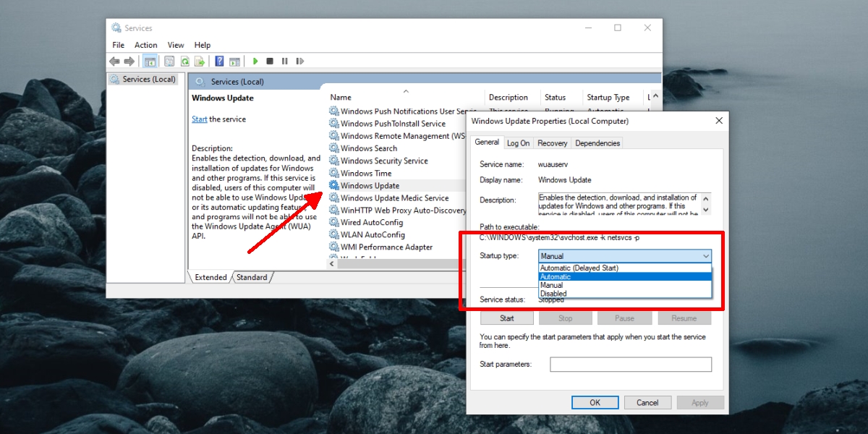Switch to the General tab
868x434 pixels.
point(487,142)
